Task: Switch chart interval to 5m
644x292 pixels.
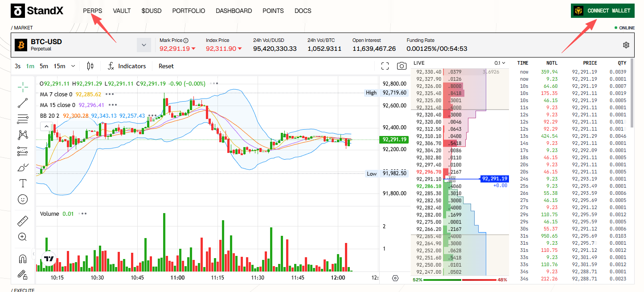Action: coord(44,66)
